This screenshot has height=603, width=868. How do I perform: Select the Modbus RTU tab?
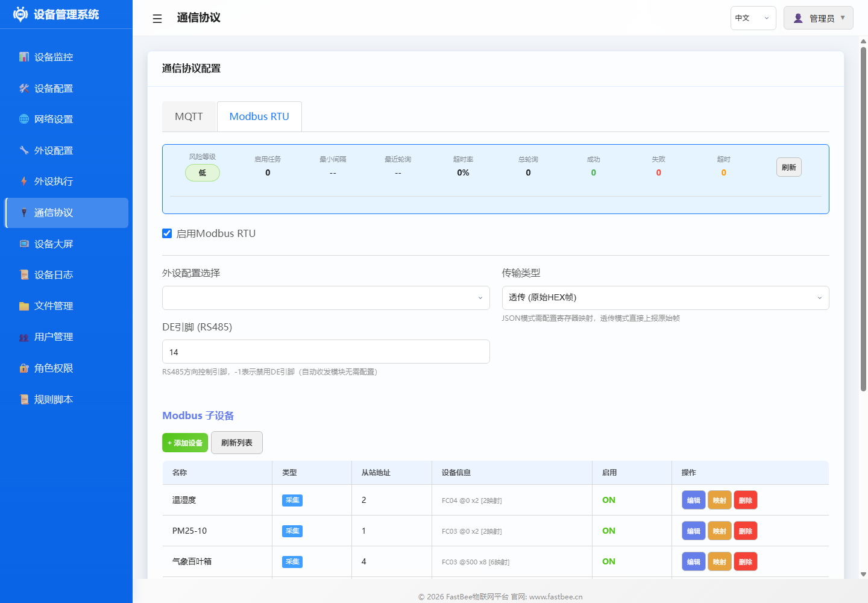(259, 116)
